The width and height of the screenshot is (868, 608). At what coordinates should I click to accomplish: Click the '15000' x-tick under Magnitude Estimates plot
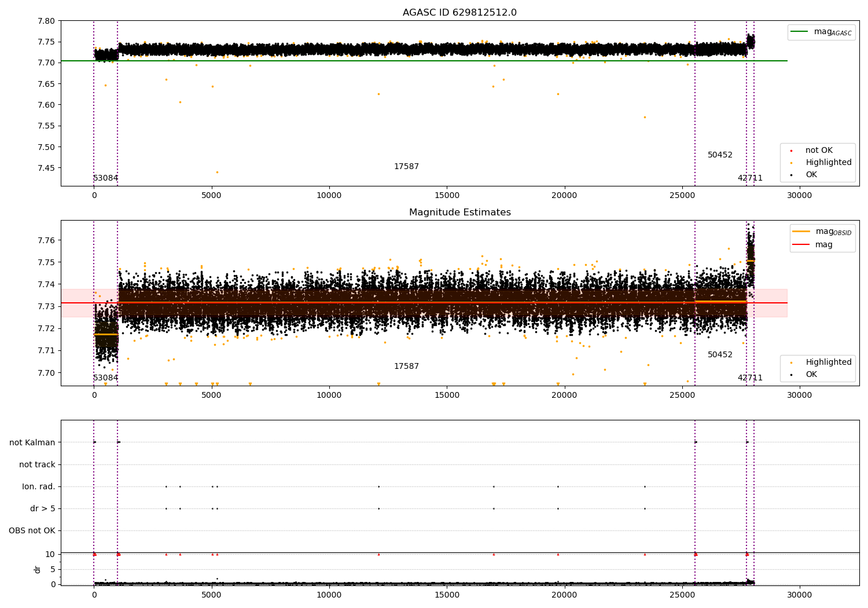[x=447, y=395]
